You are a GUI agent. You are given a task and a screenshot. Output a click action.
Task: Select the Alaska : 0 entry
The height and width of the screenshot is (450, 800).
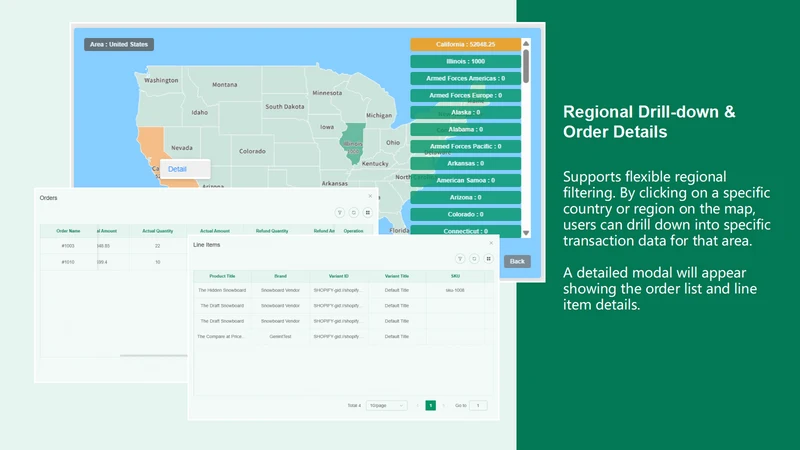point(465,112)
